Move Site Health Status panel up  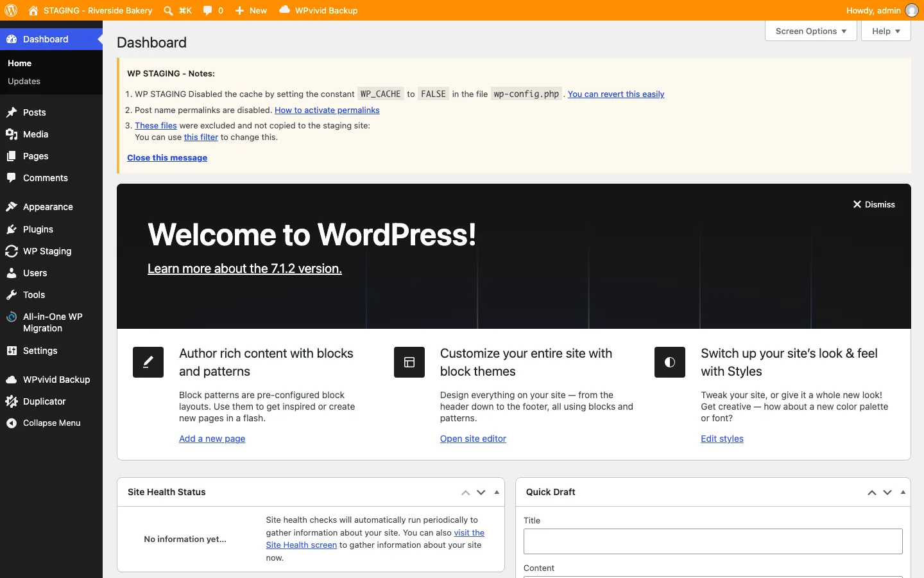point(466,493)
